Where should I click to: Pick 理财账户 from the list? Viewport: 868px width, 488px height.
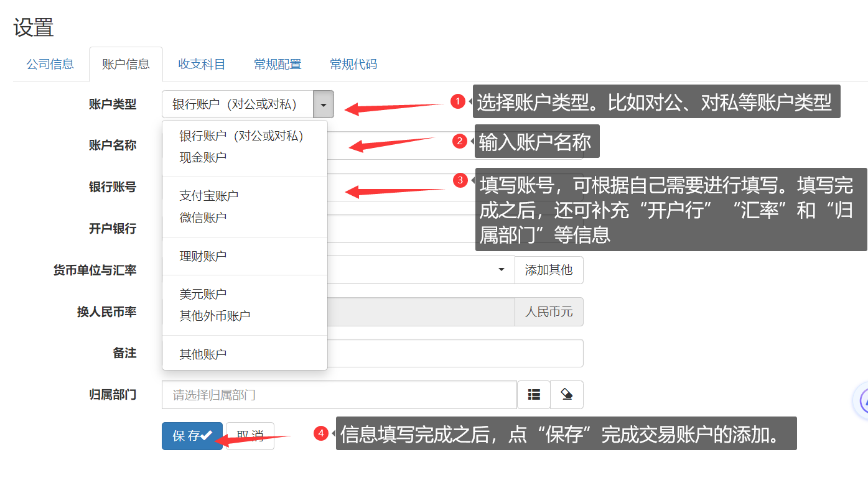203,256
